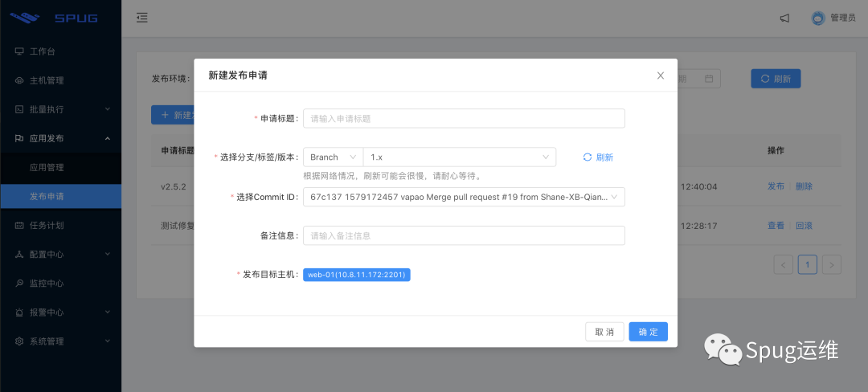Go to 应用管理 submenu item

pos(61,168)
